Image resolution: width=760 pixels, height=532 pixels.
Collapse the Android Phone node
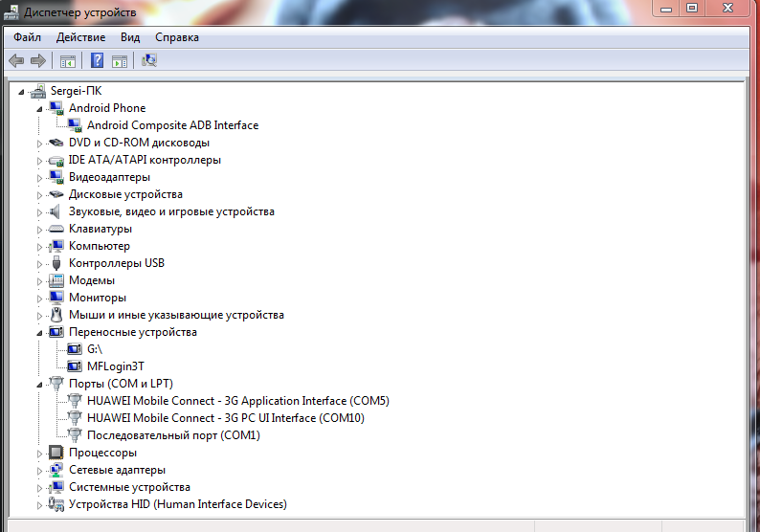(x=40, y=109)
